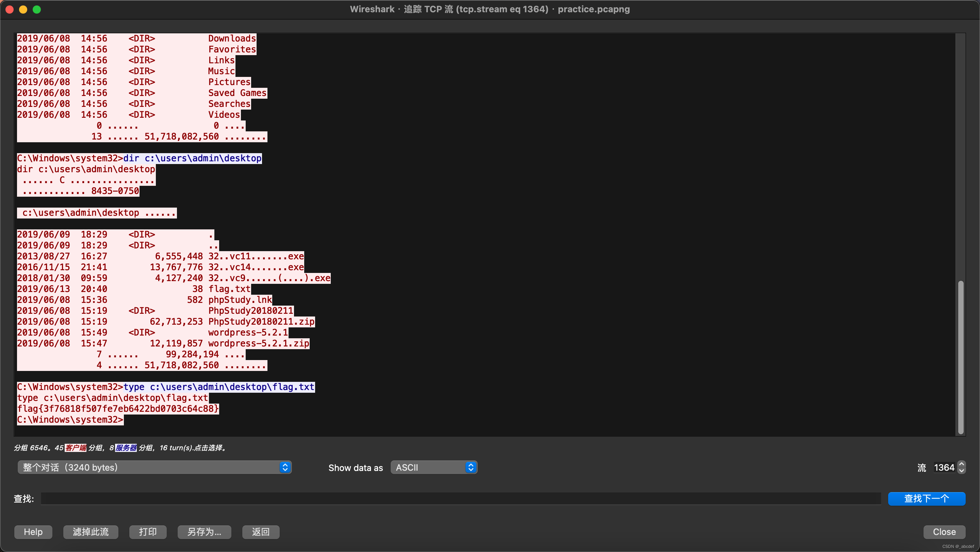Click into the 查找 search text field
The image size is (980, 552).
coord(460,498)
